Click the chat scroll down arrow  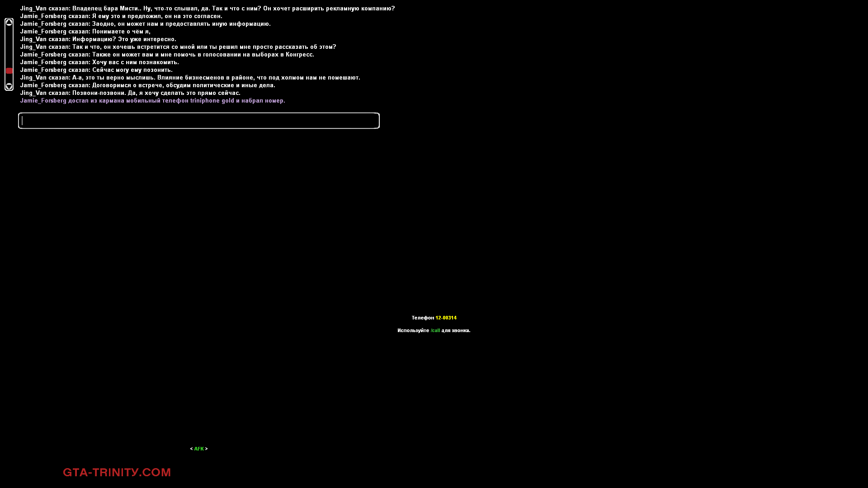[x=9, y=86]
